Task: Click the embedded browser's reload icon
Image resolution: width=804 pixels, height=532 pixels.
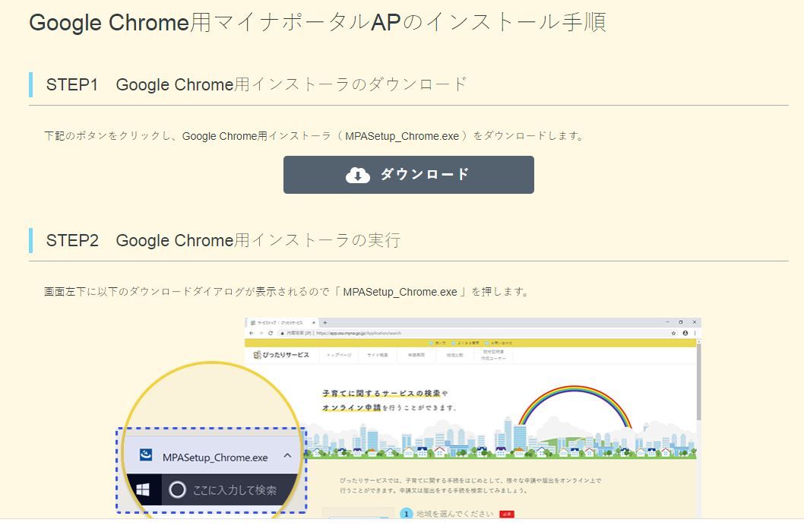Action: pyautogui.click(x=271, y=333)
